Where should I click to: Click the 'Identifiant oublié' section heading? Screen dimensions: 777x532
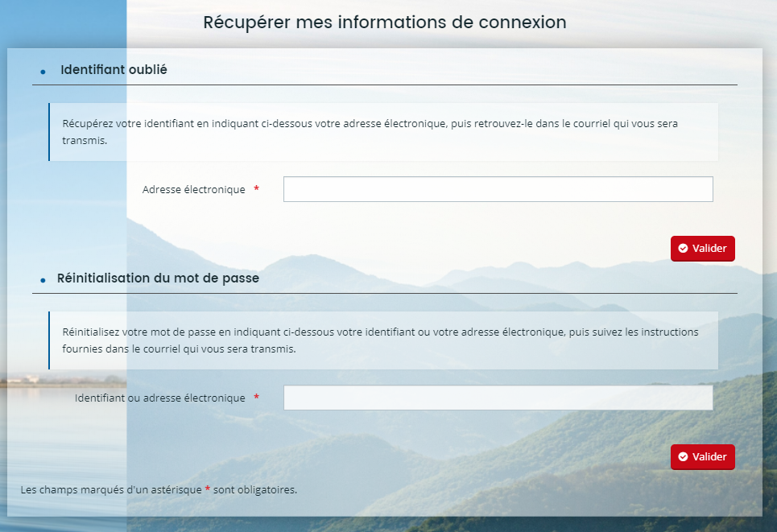tap(114, 69)
